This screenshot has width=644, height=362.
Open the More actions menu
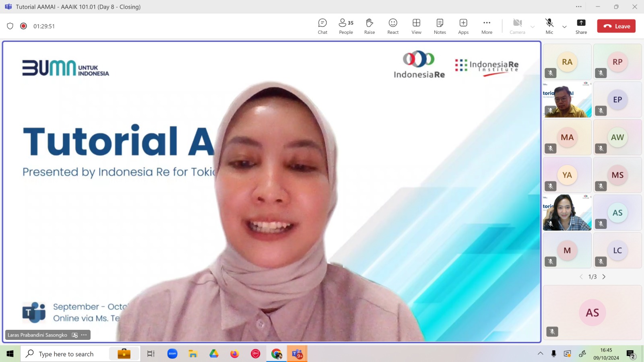(487, 27)
